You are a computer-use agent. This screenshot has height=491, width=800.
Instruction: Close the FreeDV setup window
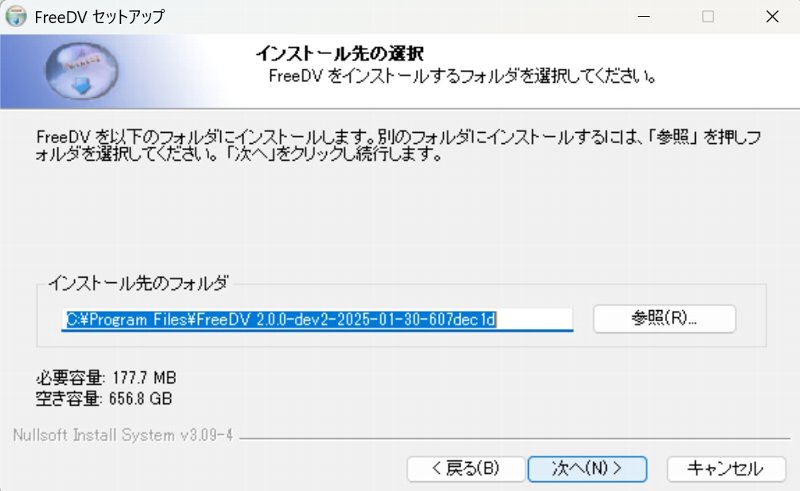pos(772,16)
